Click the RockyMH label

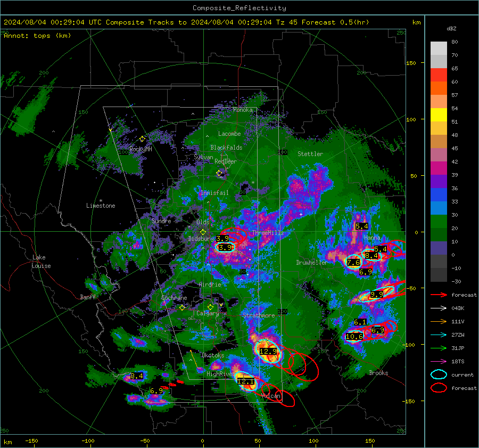point(141,149)
